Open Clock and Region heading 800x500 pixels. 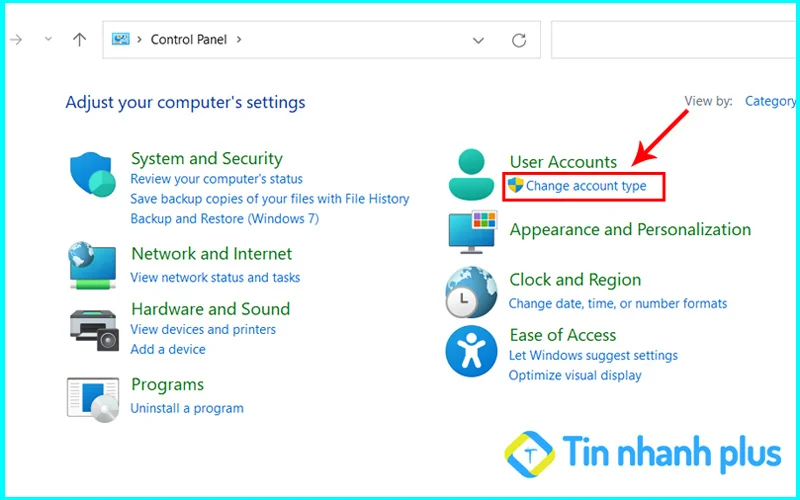[575, 280]
